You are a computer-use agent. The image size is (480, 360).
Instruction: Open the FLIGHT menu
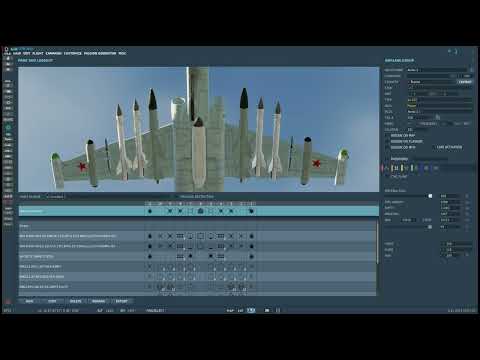tap(38, 53)
